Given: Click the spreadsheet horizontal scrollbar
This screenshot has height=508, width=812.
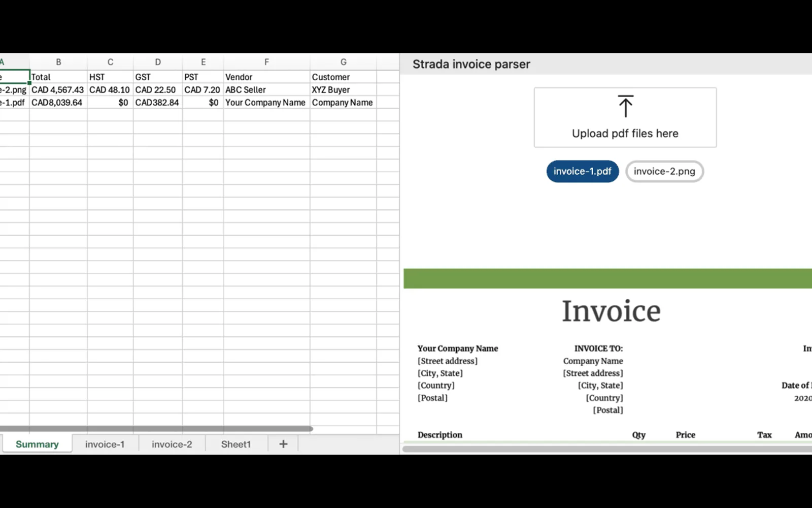Looking at the screenshot, I should point(156,429).
